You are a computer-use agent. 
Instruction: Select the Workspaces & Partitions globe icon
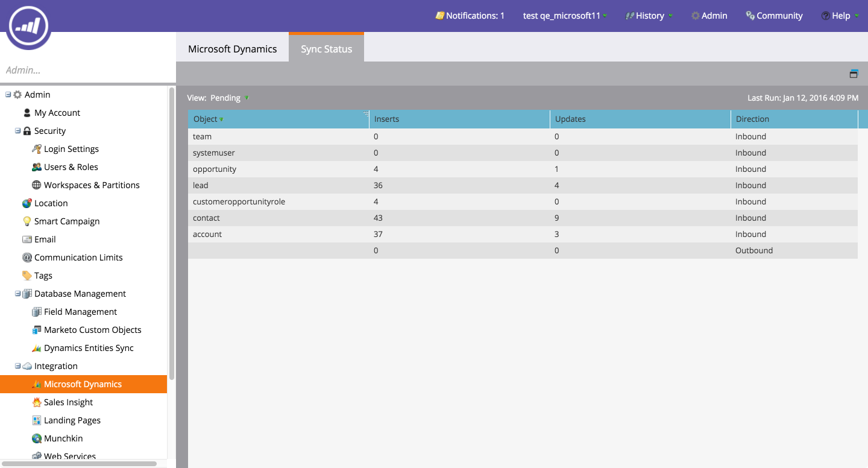coord(36,185)
